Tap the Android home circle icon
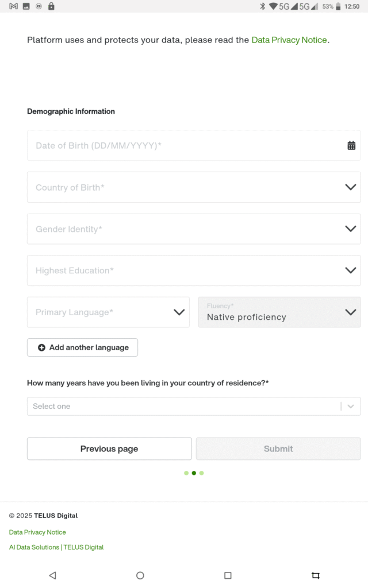The height and width of the screenshot is (588, 368). (x=140, y=575)
